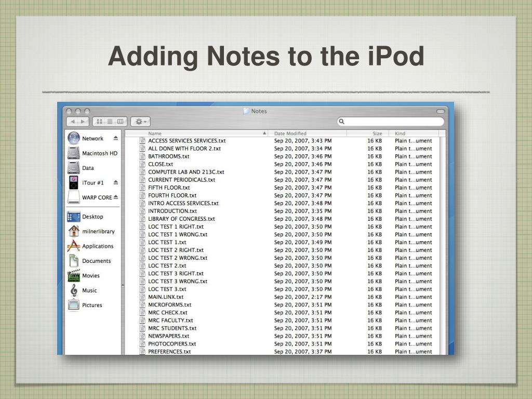
Task: Open the WARP CORE volume icon
Action: pos(74,197)
